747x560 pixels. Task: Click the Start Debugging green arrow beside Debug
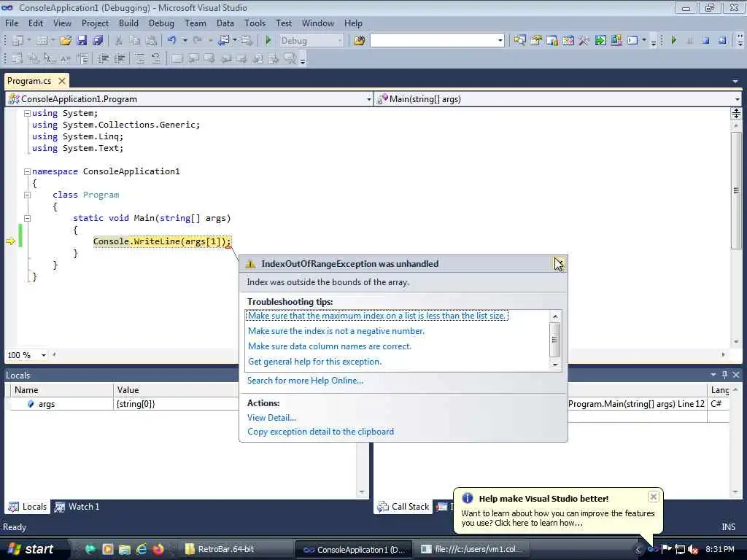(268, 41)
